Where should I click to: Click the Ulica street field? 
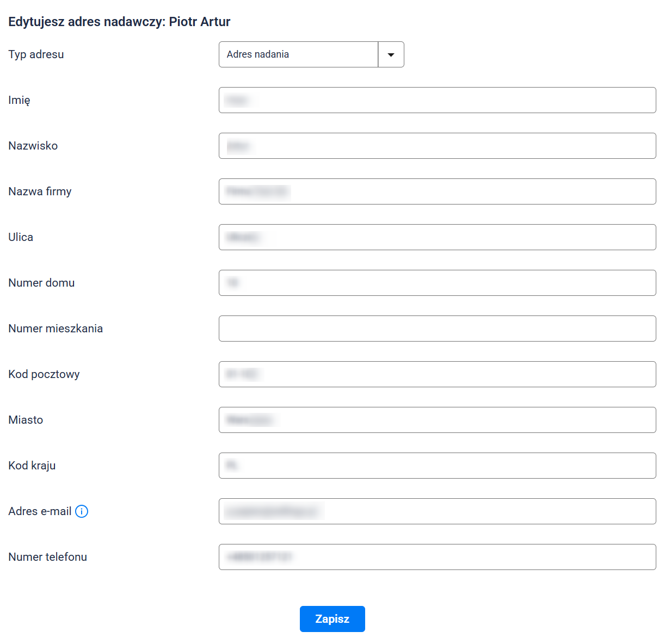click(437, 237)
